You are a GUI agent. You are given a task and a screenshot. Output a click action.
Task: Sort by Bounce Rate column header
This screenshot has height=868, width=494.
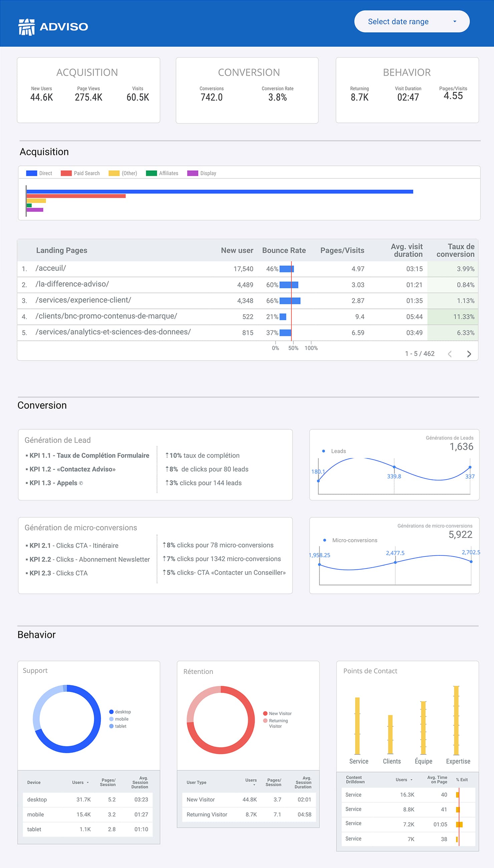(284, 250)
